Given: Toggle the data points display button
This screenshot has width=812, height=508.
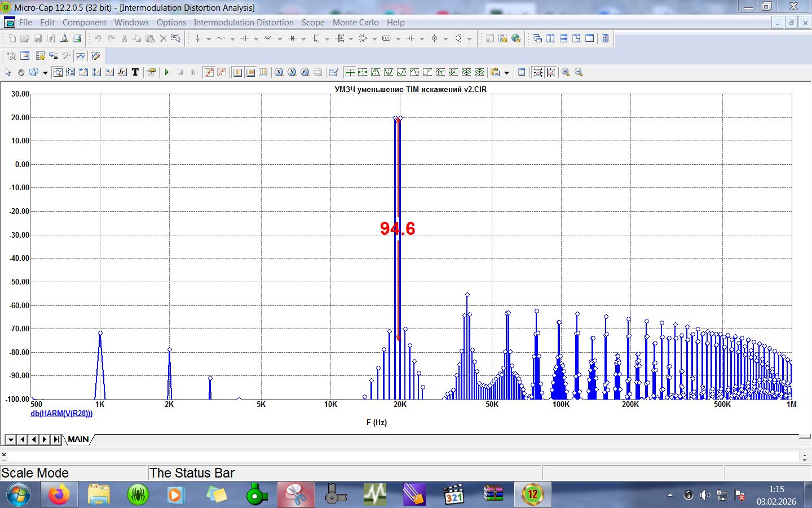Looking at the screenshot, I should click(x=209, y=72).
